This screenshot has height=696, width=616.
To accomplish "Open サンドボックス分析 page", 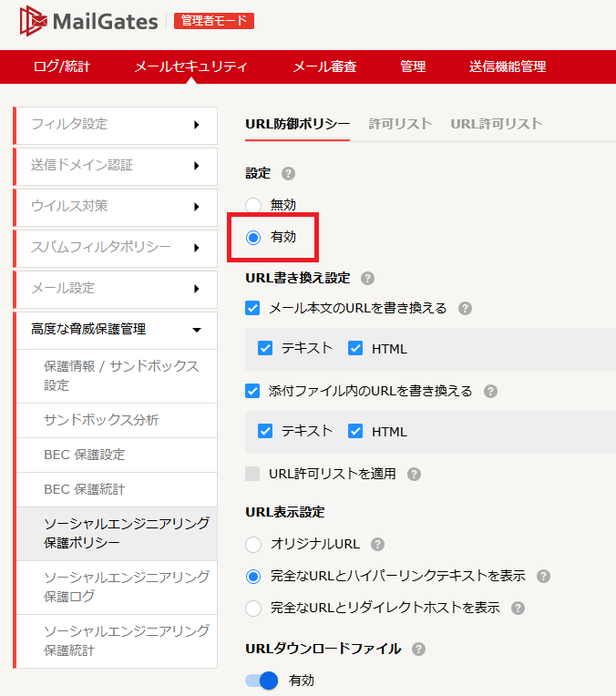I will pyautogui.click(x=117, y=420).
